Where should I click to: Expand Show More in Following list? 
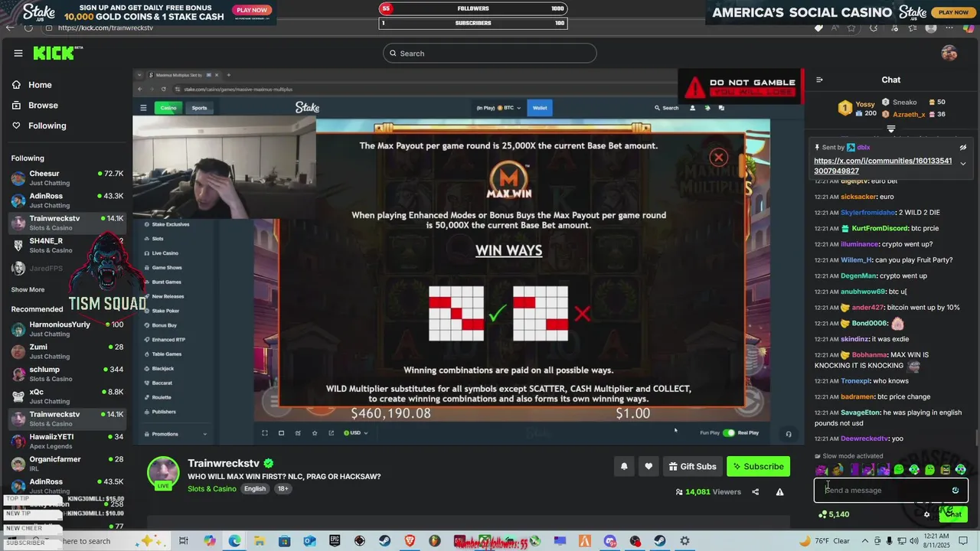tap(28, 290)
